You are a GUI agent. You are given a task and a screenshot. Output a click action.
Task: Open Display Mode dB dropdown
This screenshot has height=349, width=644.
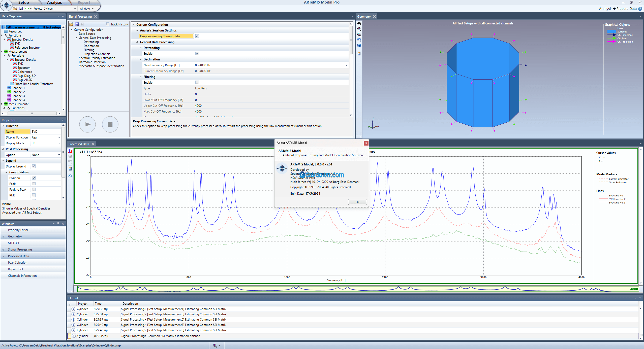[x=59, y=143]
